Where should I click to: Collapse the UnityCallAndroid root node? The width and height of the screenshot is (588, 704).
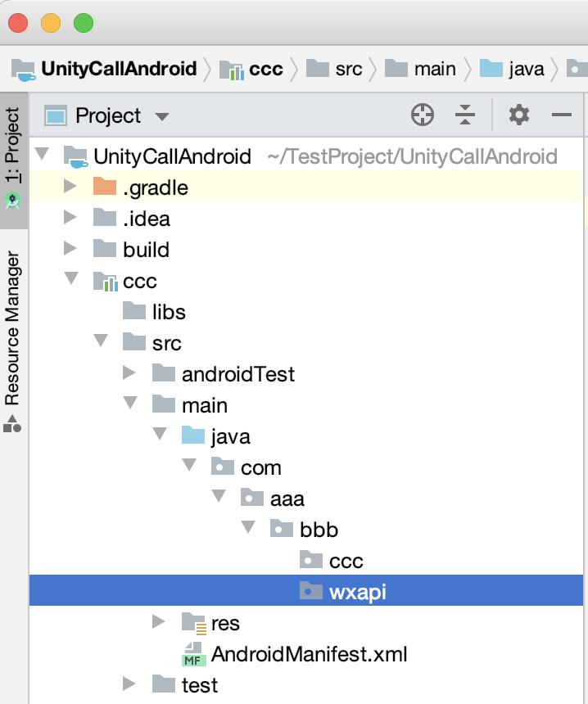coord(43,154)
